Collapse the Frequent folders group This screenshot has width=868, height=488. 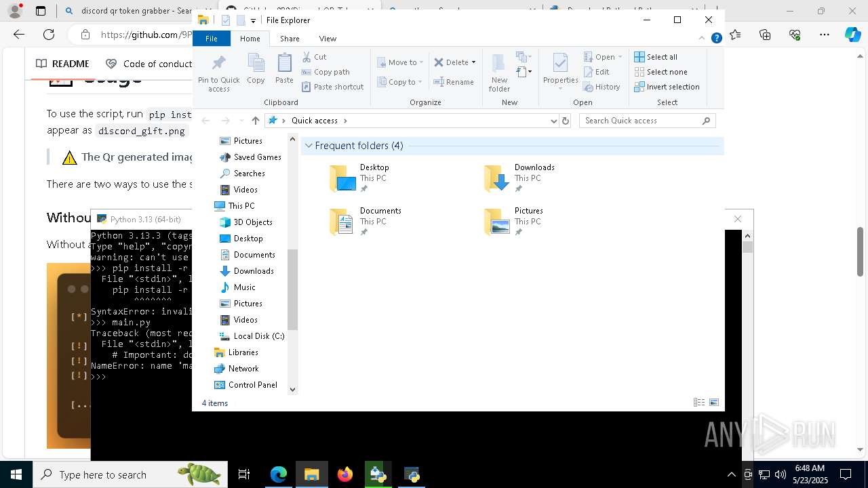point(309,146)
